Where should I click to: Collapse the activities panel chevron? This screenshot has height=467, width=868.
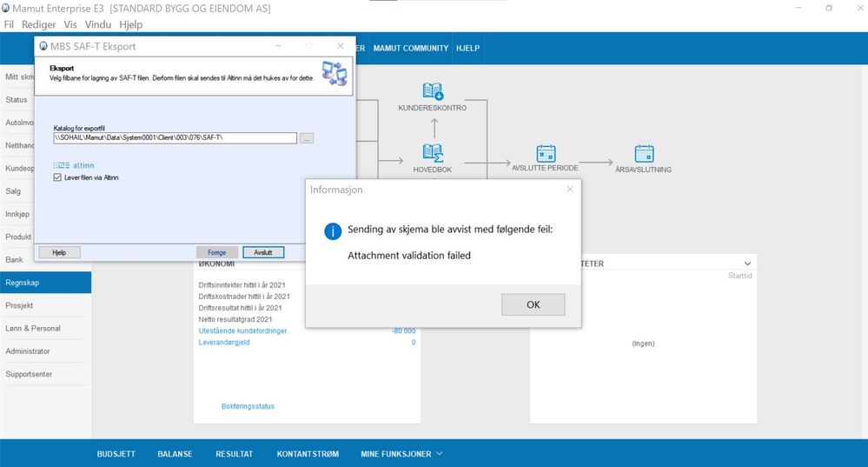tap(747, 264)
